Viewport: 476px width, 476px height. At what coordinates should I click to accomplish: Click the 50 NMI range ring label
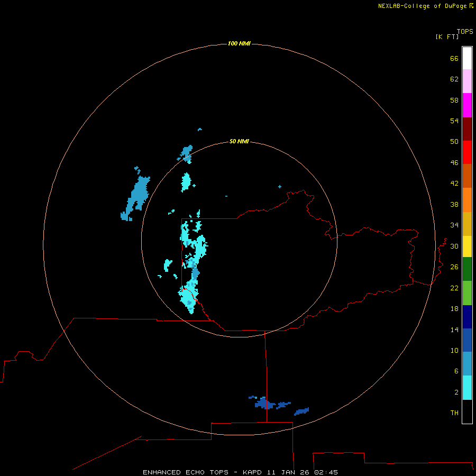coord(239,141)
